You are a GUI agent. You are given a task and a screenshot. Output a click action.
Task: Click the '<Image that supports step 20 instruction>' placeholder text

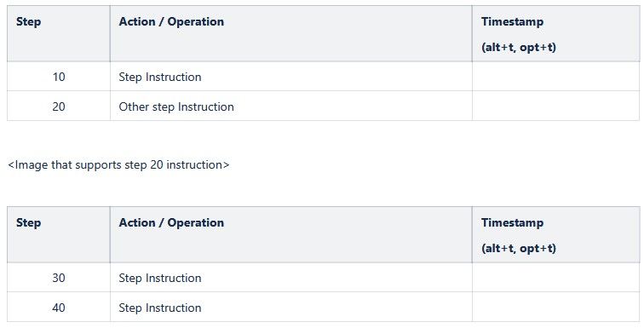118,164
